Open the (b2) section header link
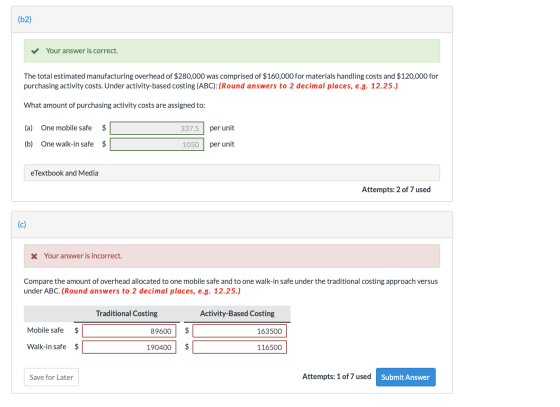This screenshot has width=560, height=407. (25, 19)
